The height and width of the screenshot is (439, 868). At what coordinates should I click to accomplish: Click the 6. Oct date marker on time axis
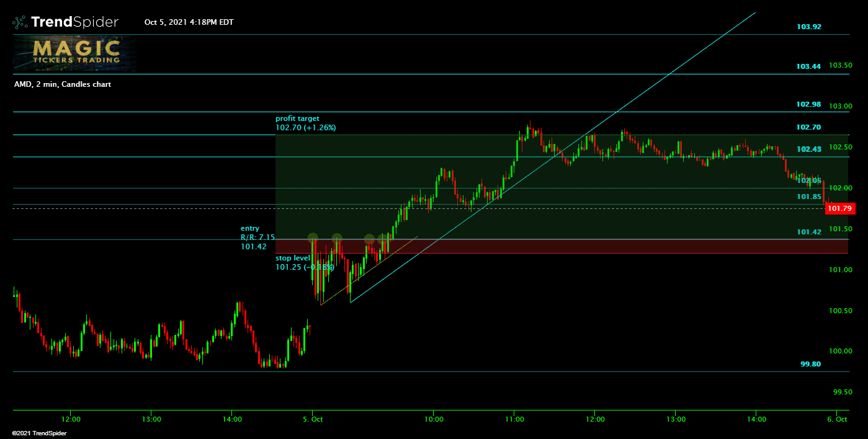[x=837, y=420]
